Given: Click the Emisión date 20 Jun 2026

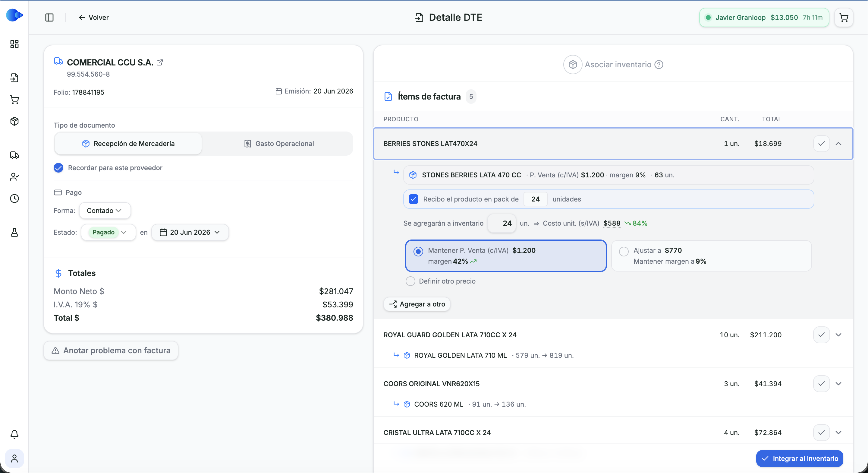Looking at the screenshot, I should pyautogui.click(x=333, y=91).
